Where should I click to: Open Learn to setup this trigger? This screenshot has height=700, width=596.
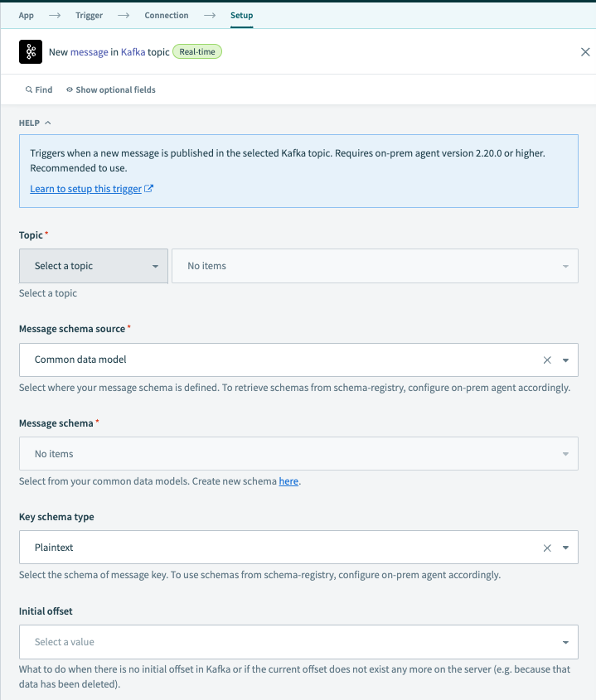coord(85,188)
